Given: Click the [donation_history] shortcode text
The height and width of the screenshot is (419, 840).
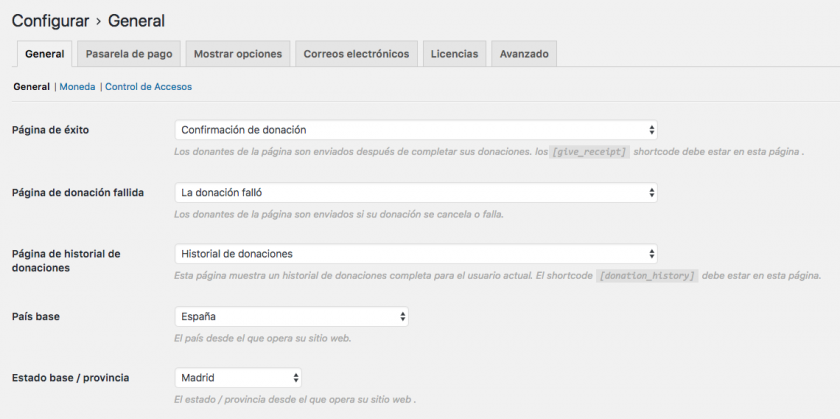Looking at the screenshot, I should click(646, 276).
